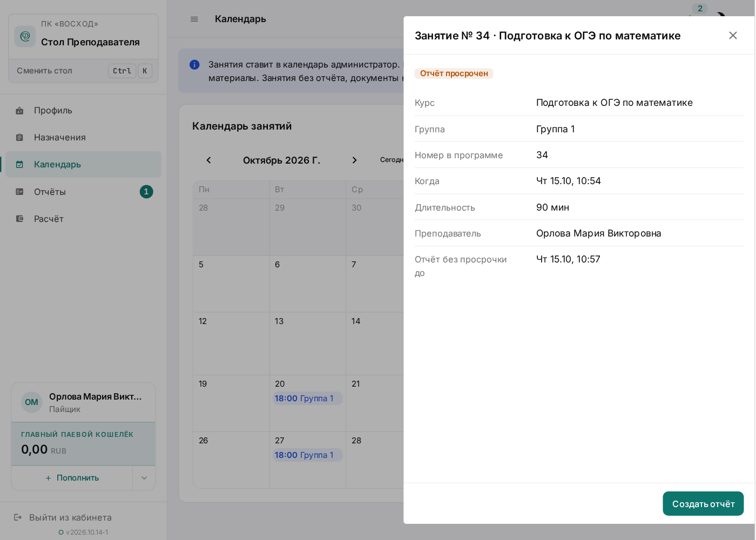756x540 pixels.
Task: Click the version label v2026.10.14-1
Action: [87, 532]
